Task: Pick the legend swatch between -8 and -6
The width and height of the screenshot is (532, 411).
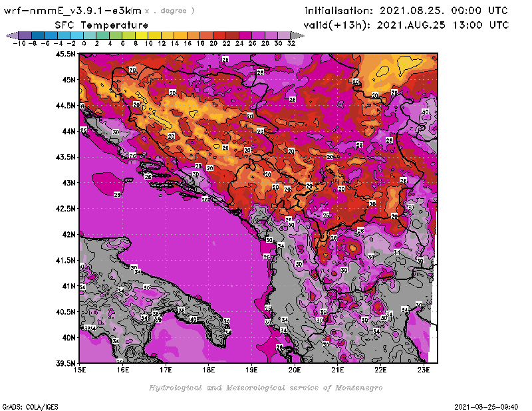Action: point(38,35)
